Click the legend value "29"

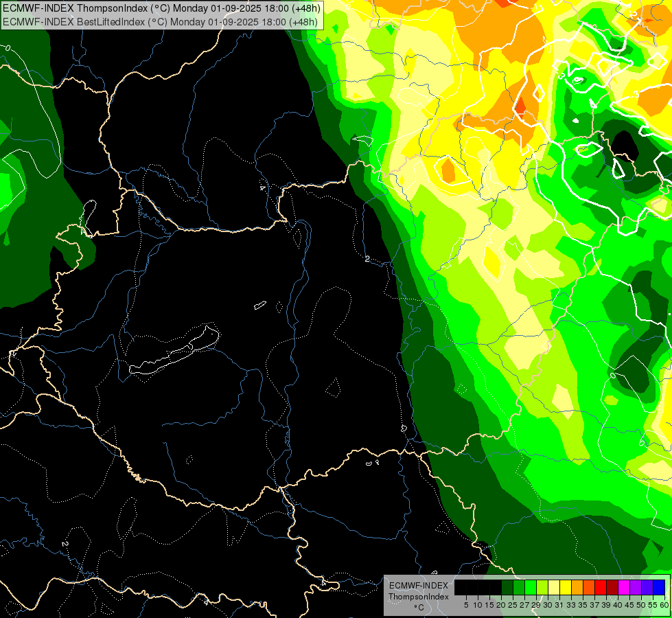pos(536,605)
